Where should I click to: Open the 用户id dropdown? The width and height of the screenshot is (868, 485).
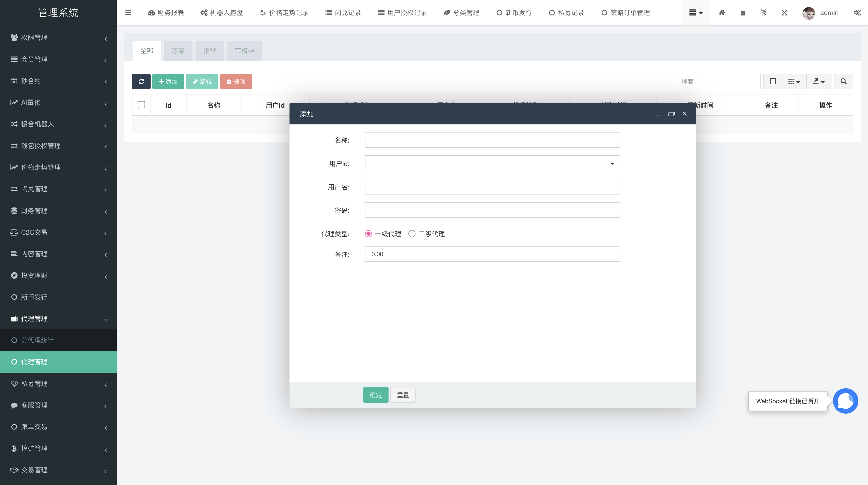[x=492, y=164]
